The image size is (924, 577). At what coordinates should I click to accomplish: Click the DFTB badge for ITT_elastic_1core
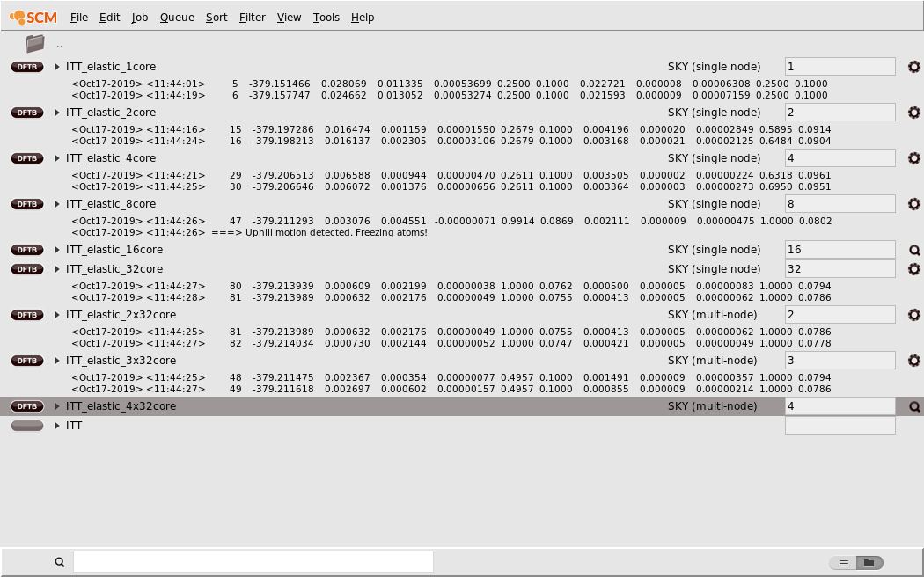coord(26,66)
